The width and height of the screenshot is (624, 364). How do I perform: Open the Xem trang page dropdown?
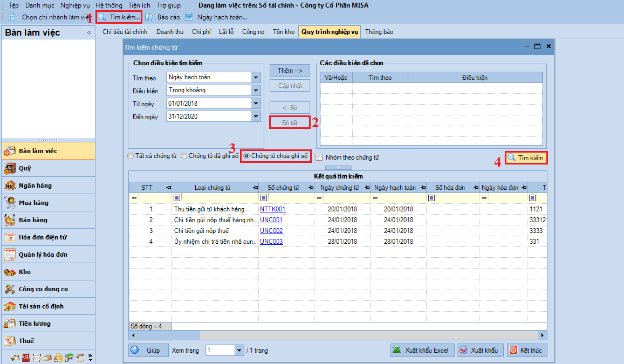pos(239,351)
